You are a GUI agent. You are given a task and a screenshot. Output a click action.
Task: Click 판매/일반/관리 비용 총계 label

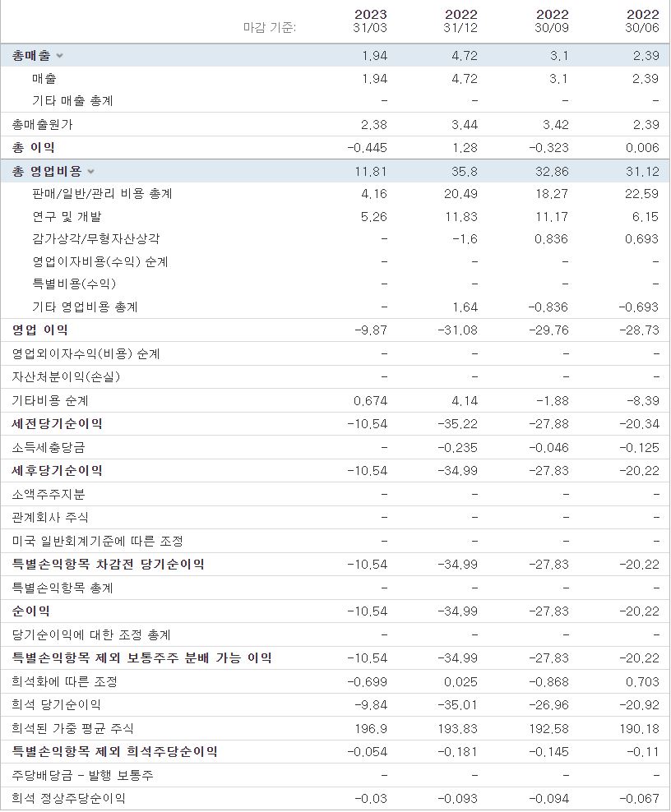[102, 194]
